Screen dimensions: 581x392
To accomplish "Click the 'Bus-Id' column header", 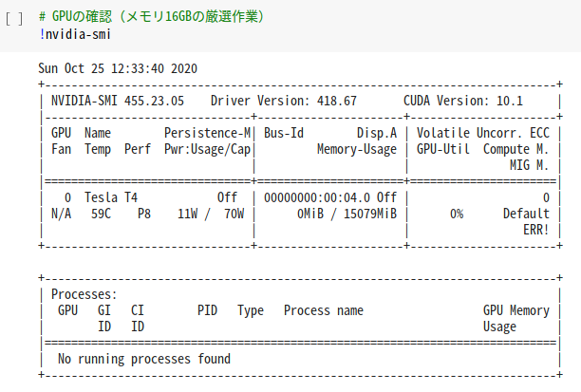I will coord(284,133).
